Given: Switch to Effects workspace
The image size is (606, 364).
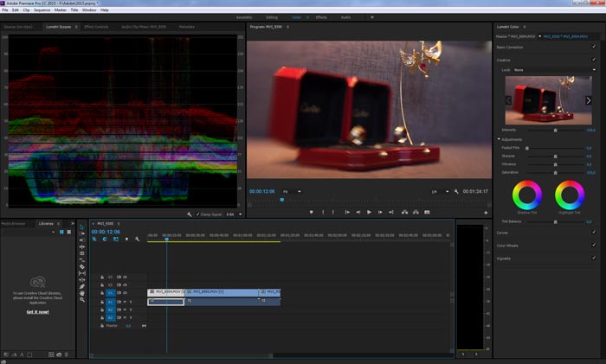Looking at the screenshot, I should [321, 17].
